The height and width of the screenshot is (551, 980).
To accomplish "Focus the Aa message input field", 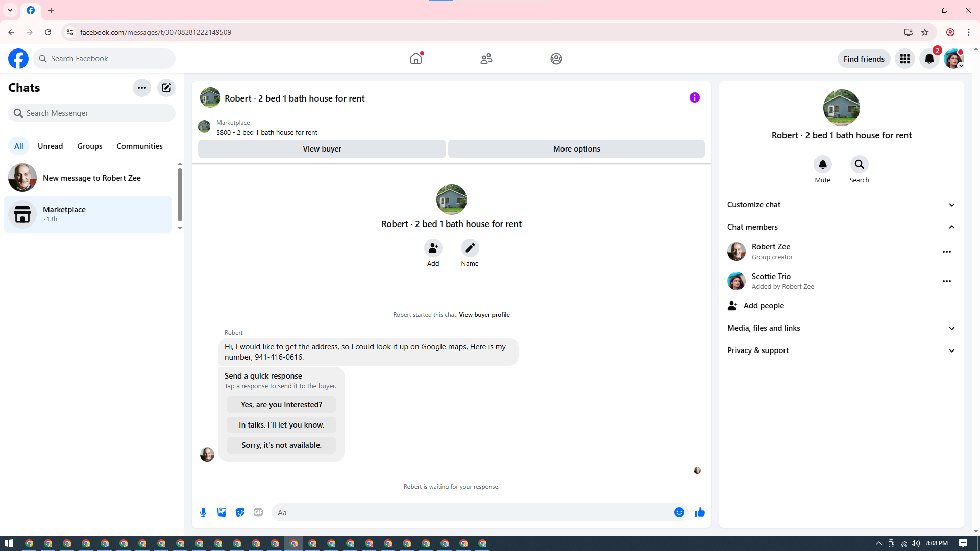I will pyautogui.click(x=472, y=512).
